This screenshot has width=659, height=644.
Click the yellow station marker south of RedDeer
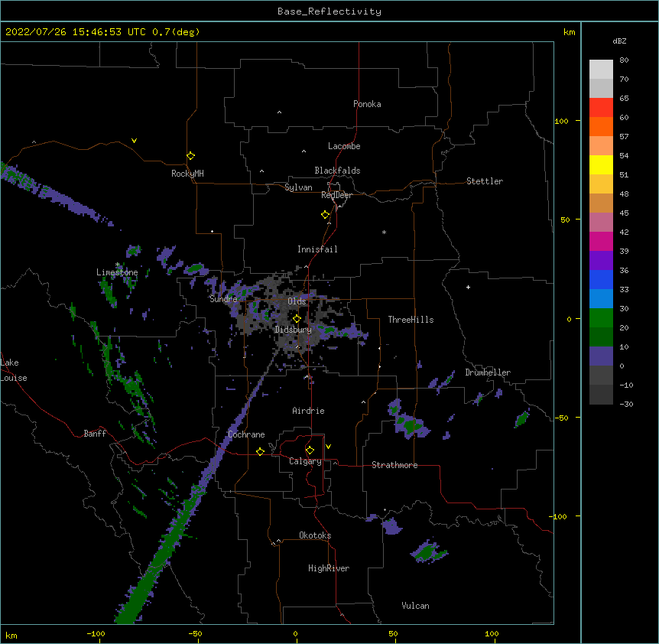[325, 215]
